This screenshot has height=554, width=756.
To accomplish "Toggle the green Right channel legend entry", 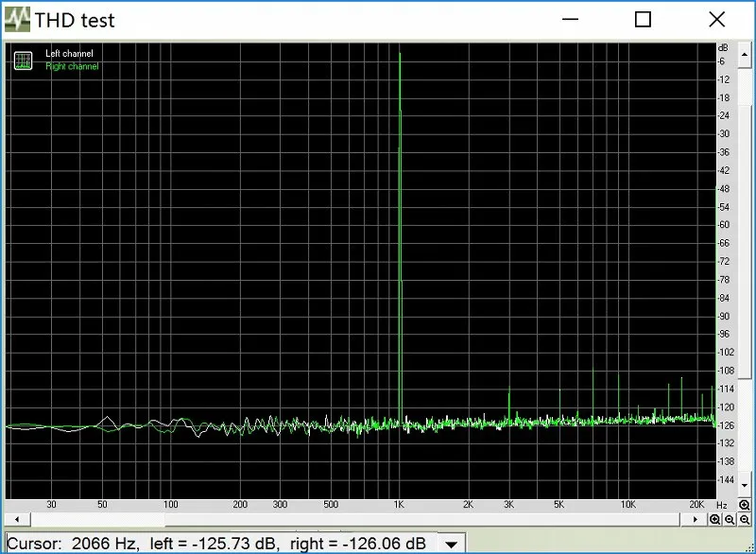I will pos(72,66).
